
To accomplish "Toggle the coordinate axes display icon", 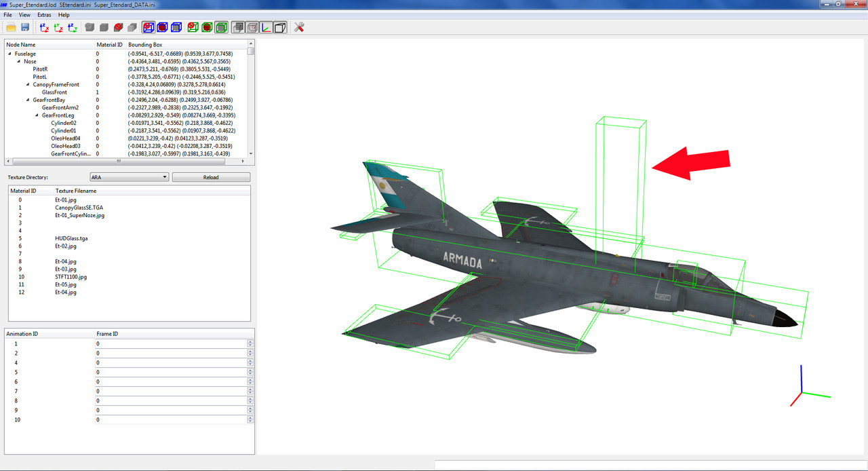I will coord(266,28).
